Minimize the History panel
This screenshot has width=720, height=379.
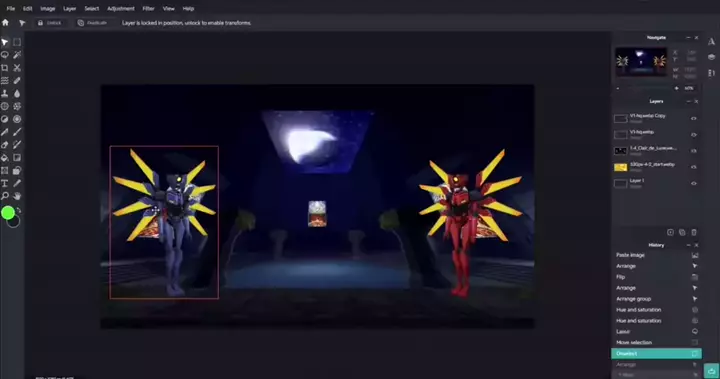point(688,245)
